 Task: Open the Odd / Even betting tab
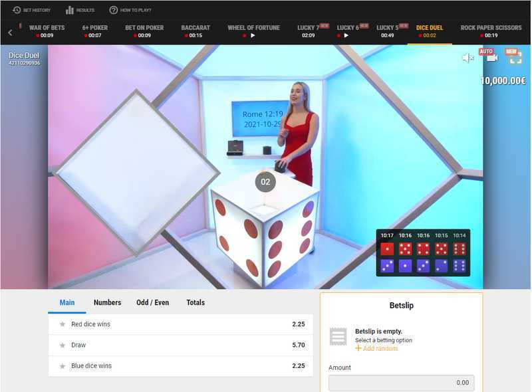coord(153,302)
